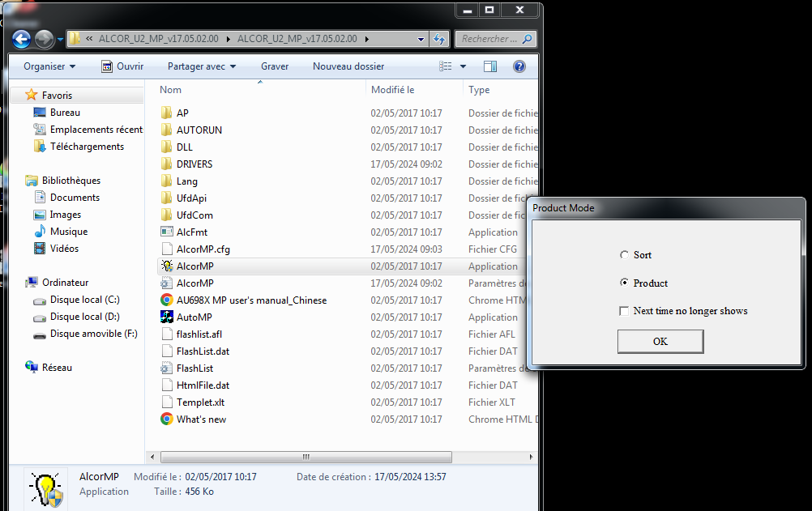The image size is (812, 511).
Task: Open the view options dropdown arrow
Action: pos(463,66)
